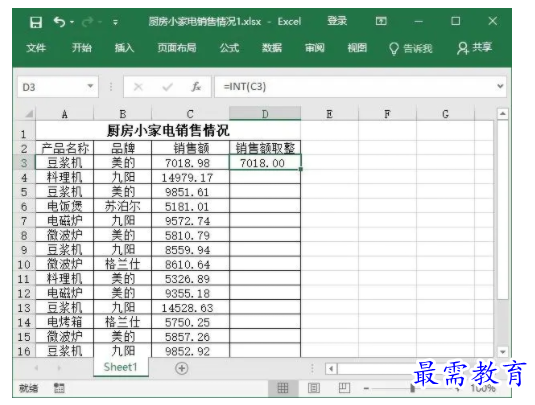The image size is (535, 405).
Task: Click the Name Box showing D3
Action: pos(51,87)
